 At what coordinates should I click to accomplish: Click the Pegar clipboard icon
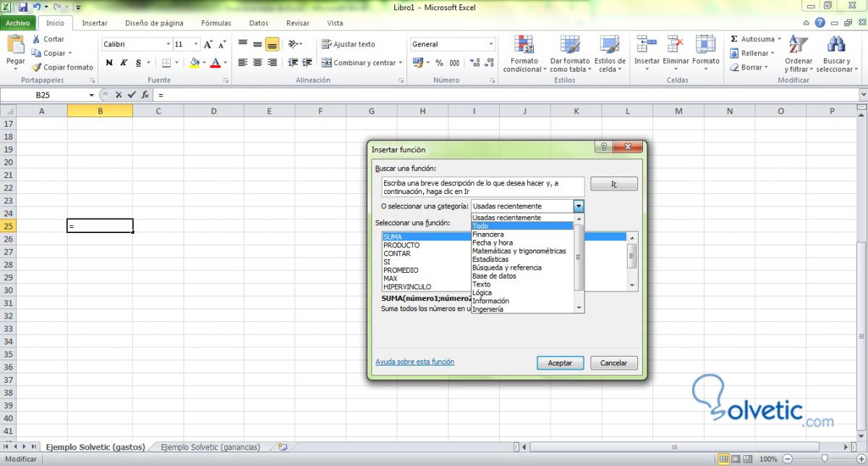point(15,44)
